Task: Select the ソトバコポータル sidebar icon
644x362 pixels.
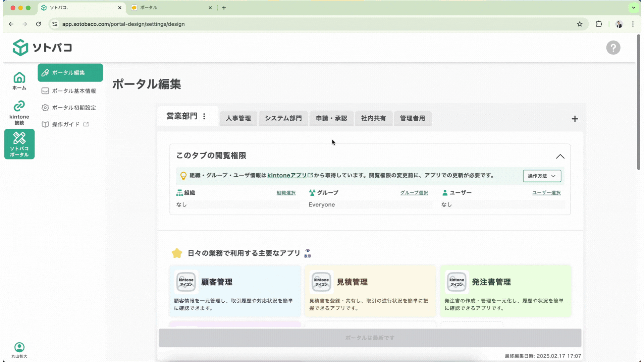Action: (x=19, y=144)
